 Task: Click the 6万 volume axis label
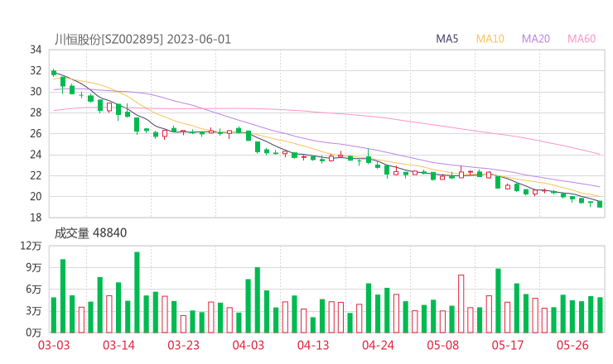(x=34, y=290)
